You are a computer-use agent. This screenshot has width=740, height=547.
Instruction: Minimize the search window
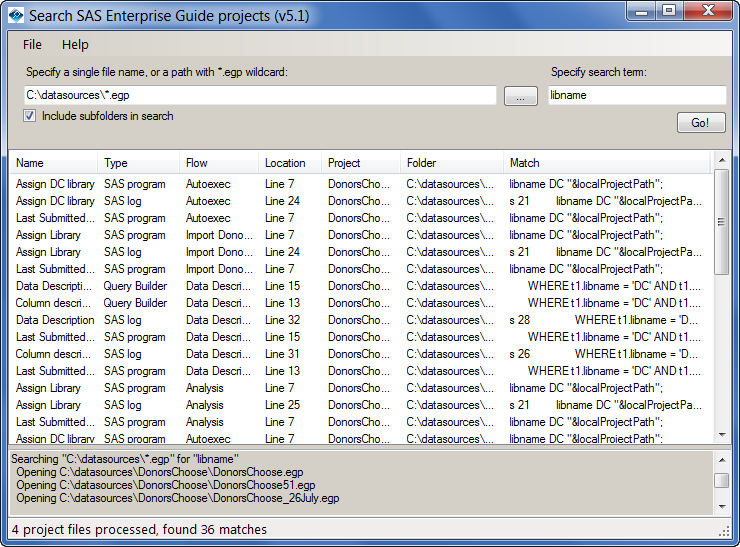pos(641,11)
